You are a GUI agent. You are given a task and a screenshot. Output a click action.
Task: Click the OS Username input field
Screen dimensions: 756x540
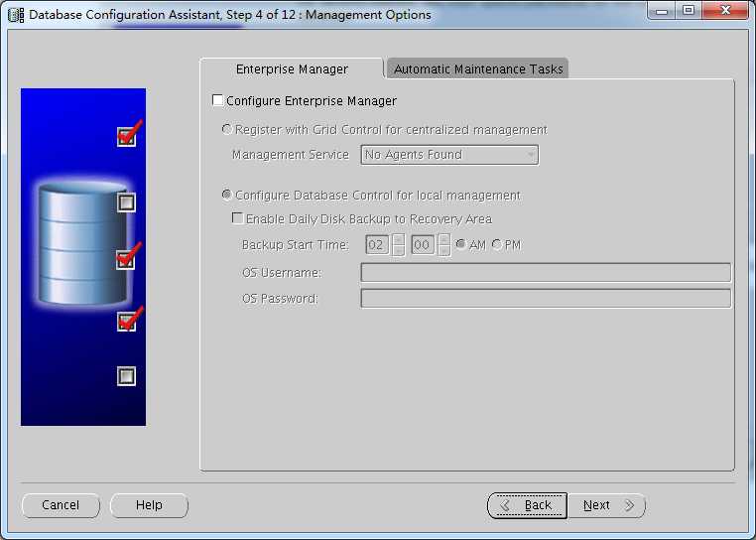point(546,273)
